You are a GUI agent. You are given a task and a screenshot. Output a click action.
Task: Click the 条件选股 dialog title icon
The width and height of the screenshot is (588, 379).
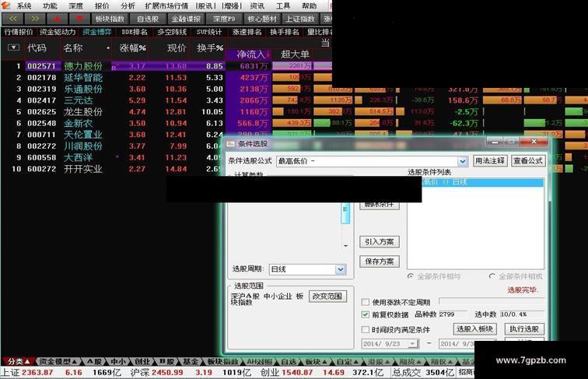point(230,144)
